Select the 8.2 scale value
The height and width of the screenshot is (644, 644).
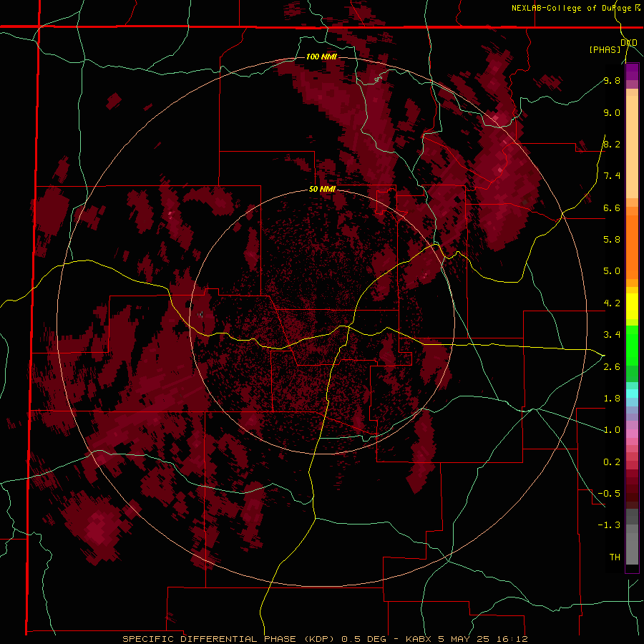[612, 144]
